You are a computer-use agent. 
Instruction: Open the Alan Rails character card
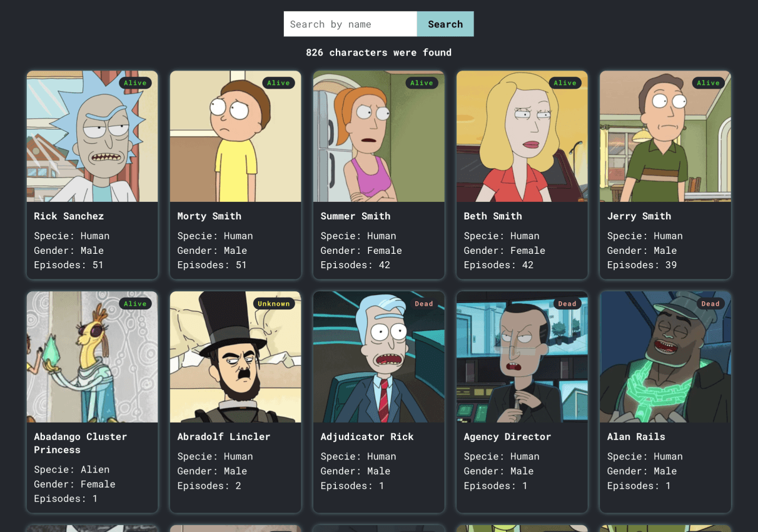point(665,402)
